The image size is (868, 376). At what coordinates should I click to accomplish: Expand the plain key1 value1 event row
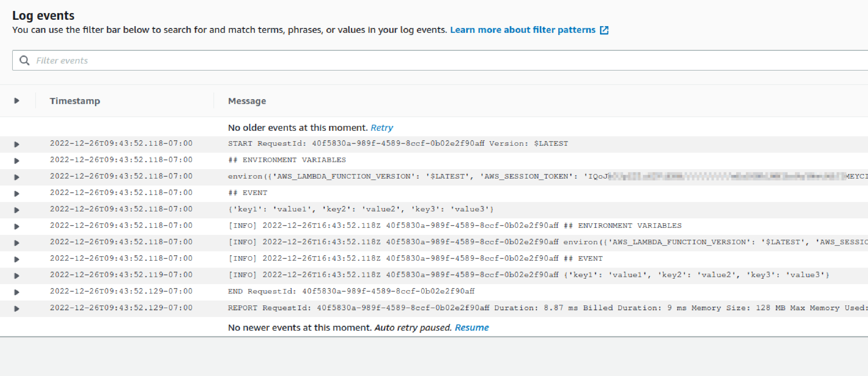coord(16,210)
